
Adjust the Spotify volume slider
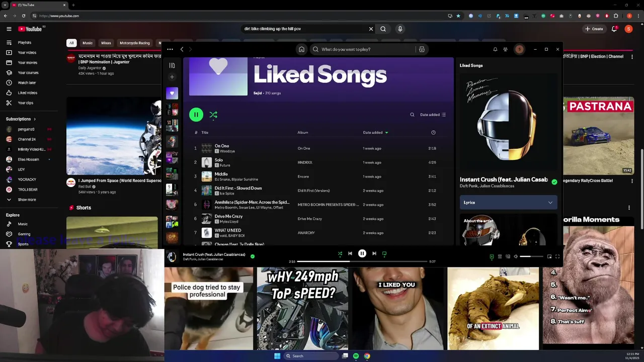pos(532,256)
